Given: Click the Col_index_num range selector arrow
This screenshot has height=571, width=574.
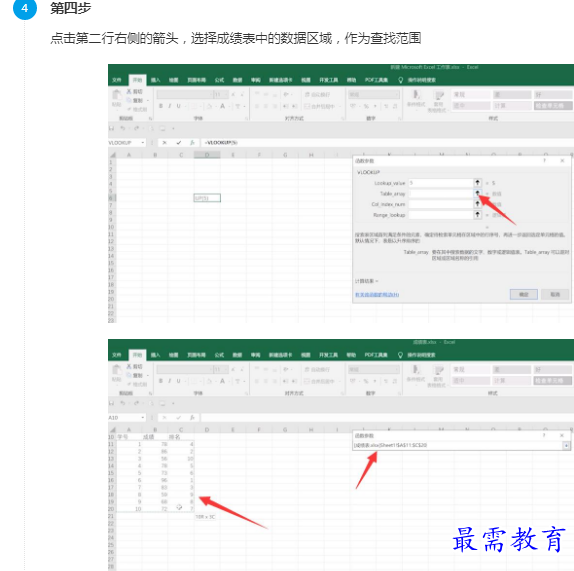Looking at the screenshot, I should tap(477, 204).
